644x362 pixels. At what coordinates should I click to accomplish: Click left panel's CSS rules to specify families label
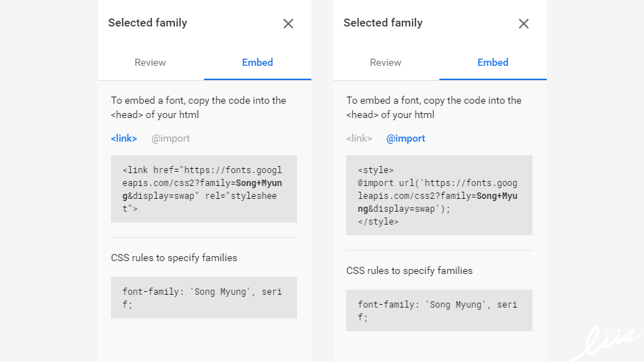point(174,258)
